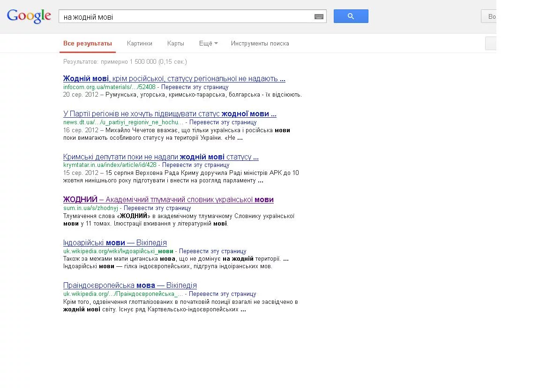Open Инструменты поиска options

coord(260,44)
